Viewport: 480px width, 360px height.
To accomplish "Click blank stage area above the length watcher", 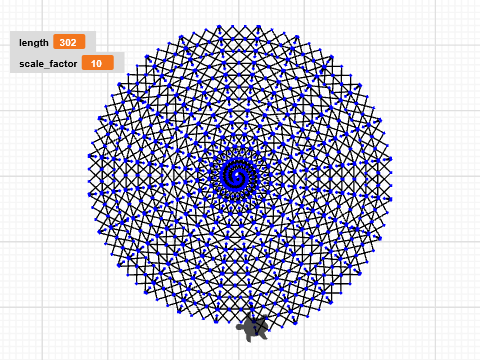I will 50,15.
